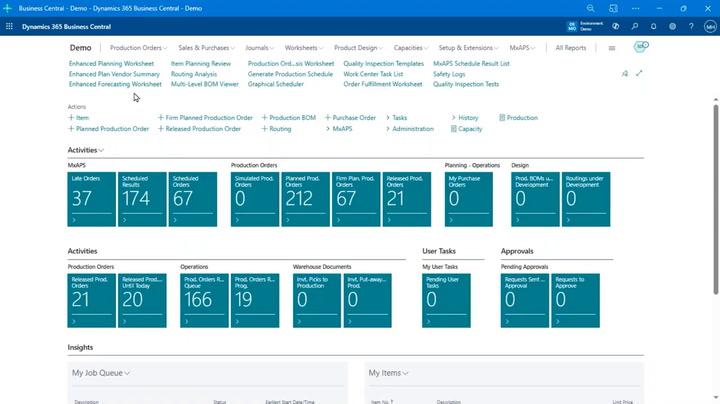Click the expand page arrow icon
The height and width of the screenshot is (404, 720).
click(639, 73)
